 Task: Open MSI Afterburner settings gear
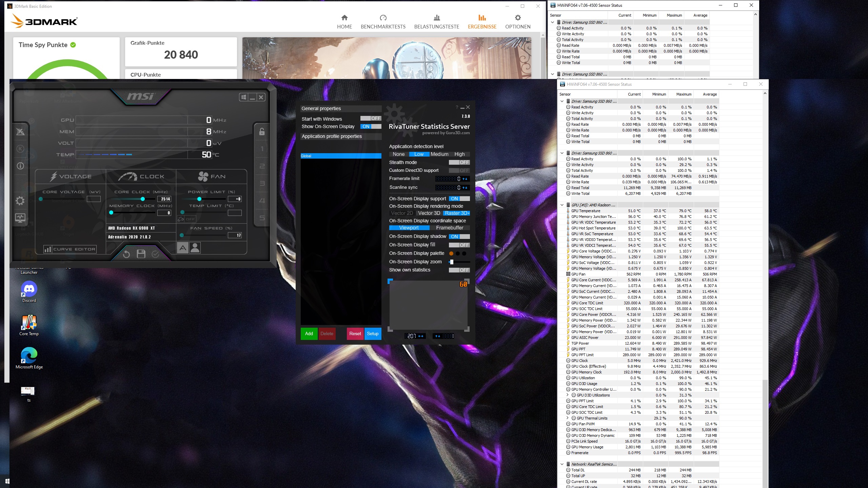[20, 201]
